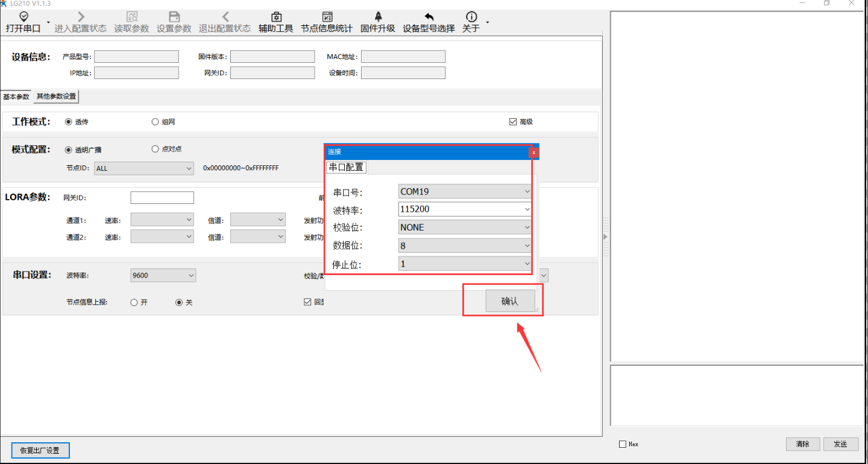Open 设备型号选择 from toolbar
Image resolution: width=868 pixels, height=464 pixels.
pos(429,17)
